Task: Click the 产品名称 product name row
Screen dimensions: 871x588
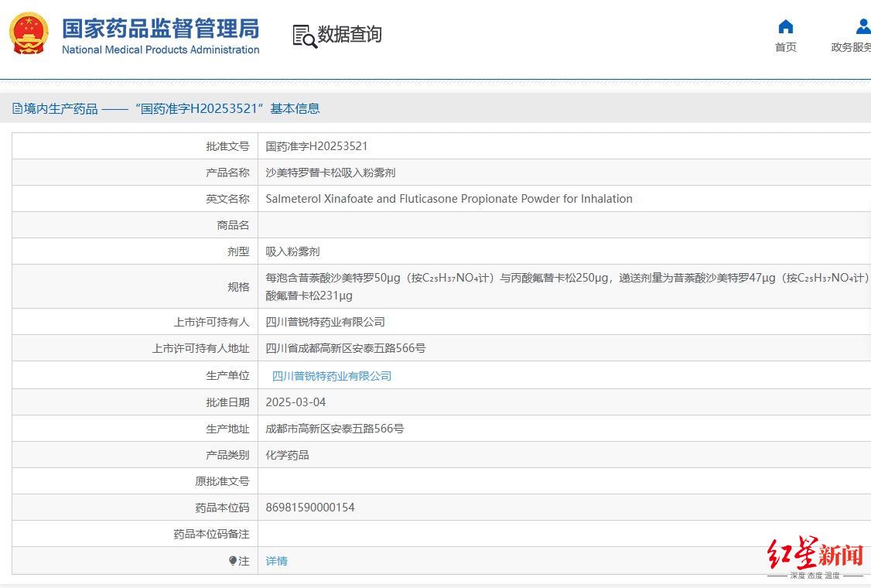Action: click(x=330, y=172)
